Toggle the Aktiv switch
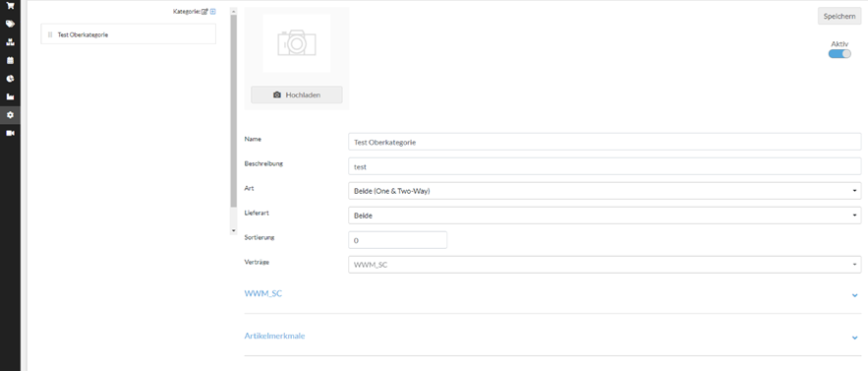Image resolution: width=868 pixels, height=371 pixels. pos(839,54)
